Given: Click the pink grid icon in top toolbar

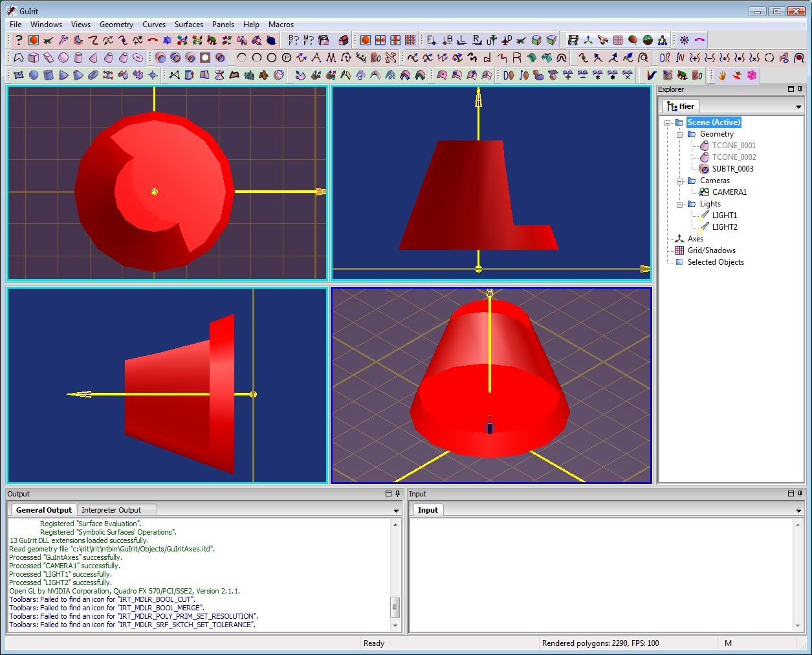Looking at the screenshot, I should [618, 40].
